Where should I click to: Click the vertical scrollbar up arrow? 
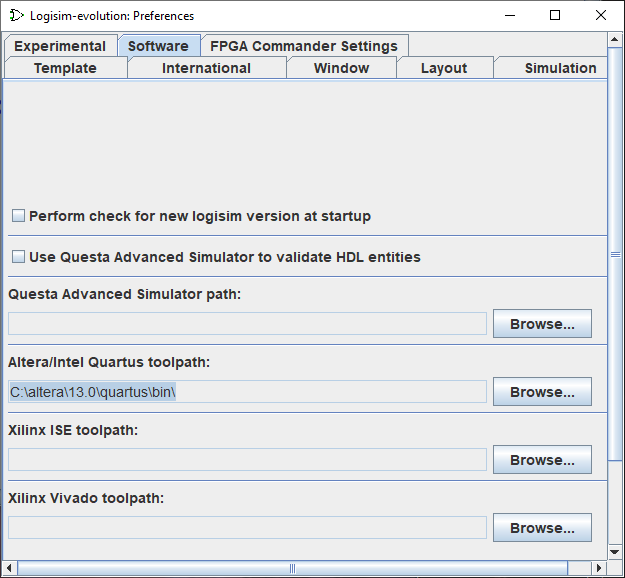point(614,39)
